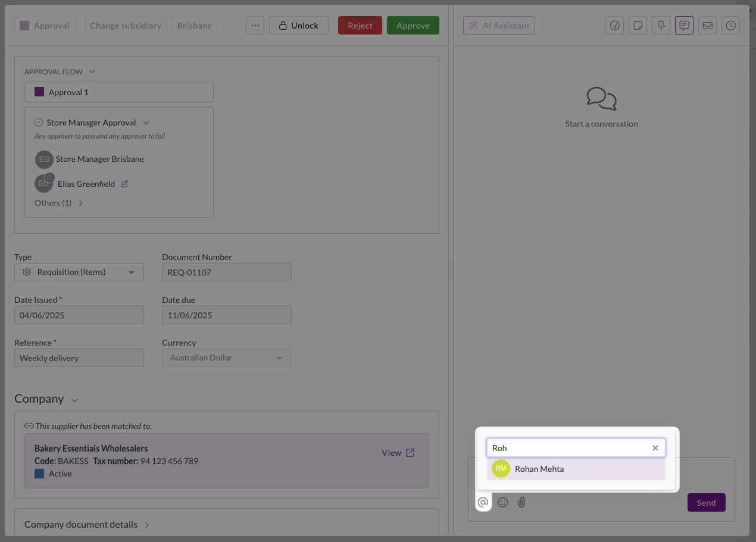The height and width of the screenshot is (542, 756).
Task: Open the chat comments panel icon
Action: tap(685, 26)
